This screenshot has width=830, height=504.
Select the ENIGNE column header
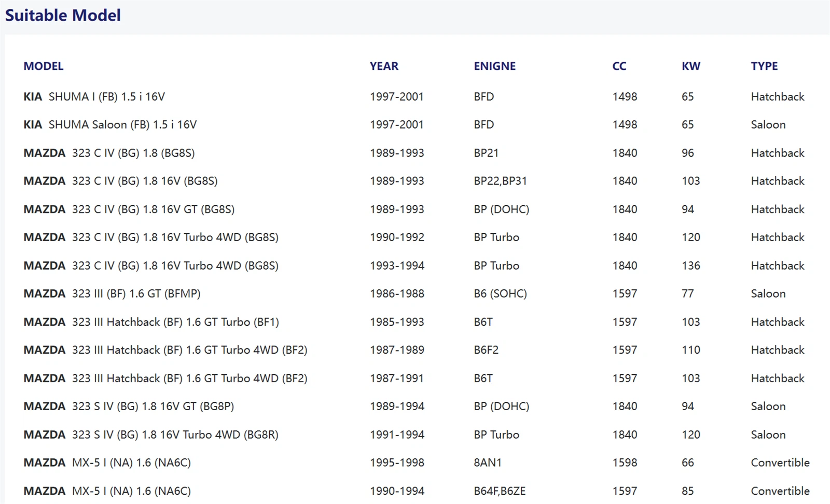(494, 66)
